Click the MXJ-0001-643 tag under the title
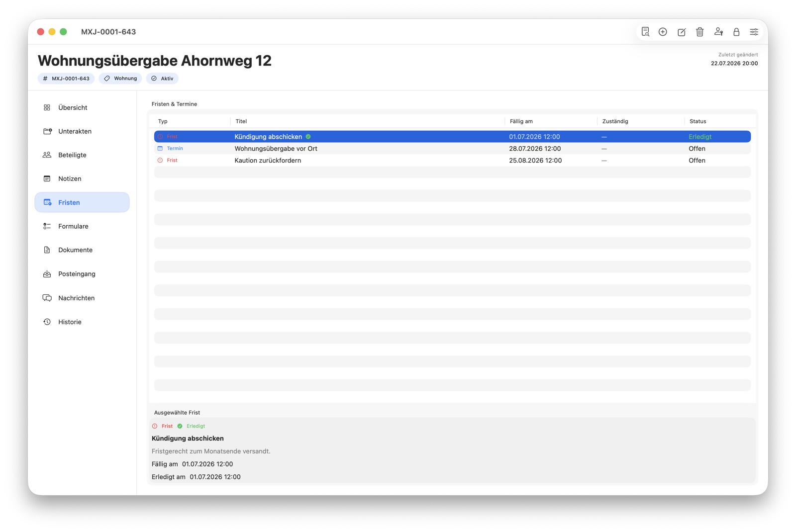The image size is (796, 532). pyautogui.click(x=66, y=79)
